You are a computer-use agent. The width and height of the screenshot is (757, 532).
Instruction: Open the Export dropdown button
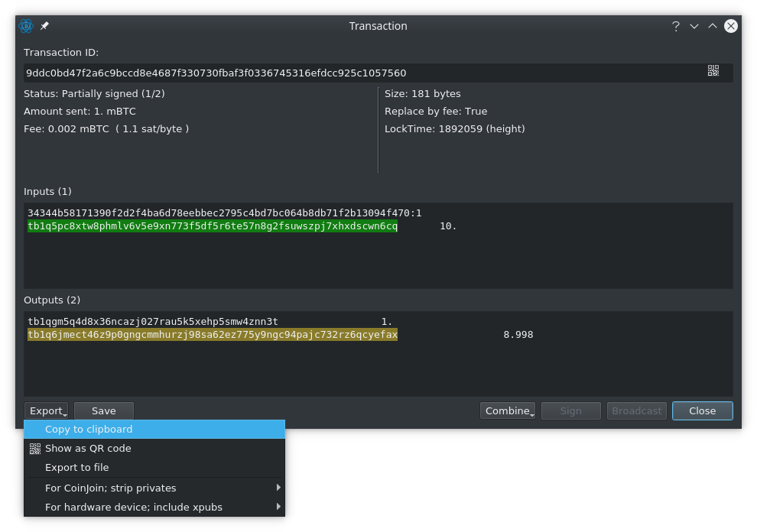(47, 410)
